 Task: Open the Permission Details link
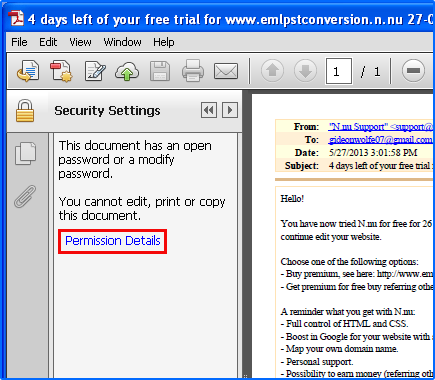pos(113,241)
